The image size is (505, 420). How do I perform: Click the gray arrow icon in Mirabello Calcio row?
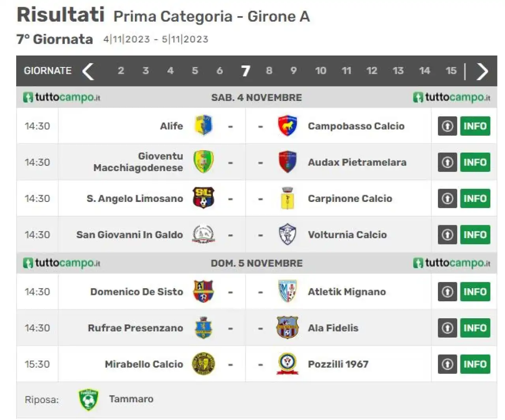(447, 364)
